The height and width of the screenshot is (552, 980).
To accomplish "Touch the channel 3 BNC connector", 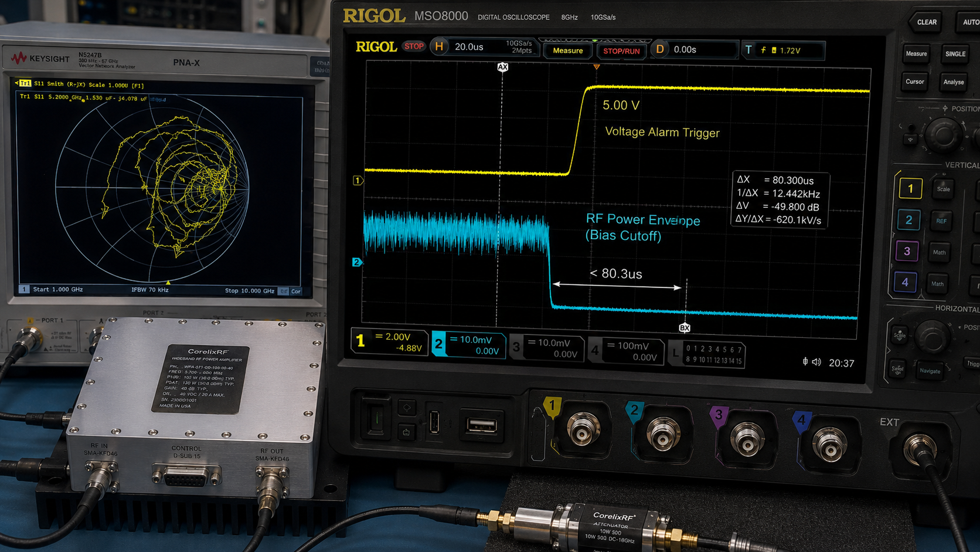I will tap(746, 439).
